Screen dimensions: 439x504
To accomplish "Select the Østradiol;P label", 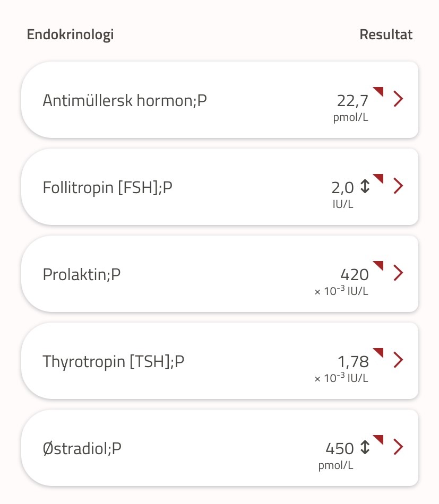I will pyautogui.click(x=82, y=448).
